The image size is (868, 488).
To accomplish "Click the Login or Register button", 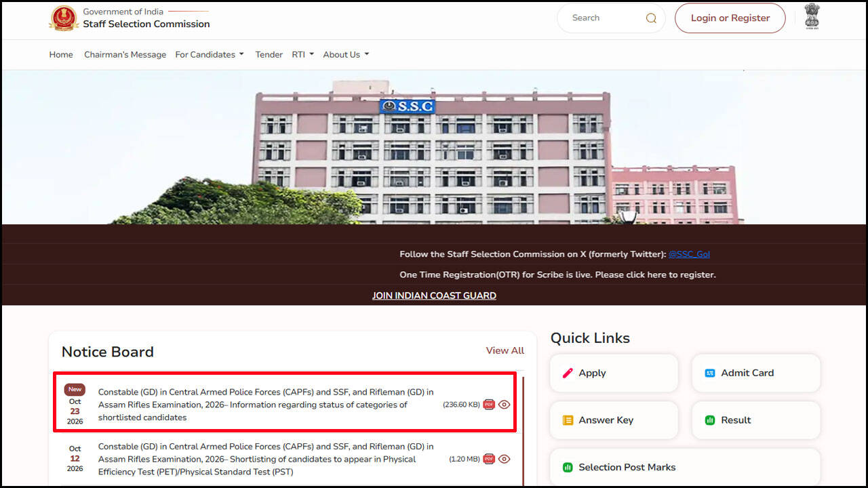I will pos(730,18).
